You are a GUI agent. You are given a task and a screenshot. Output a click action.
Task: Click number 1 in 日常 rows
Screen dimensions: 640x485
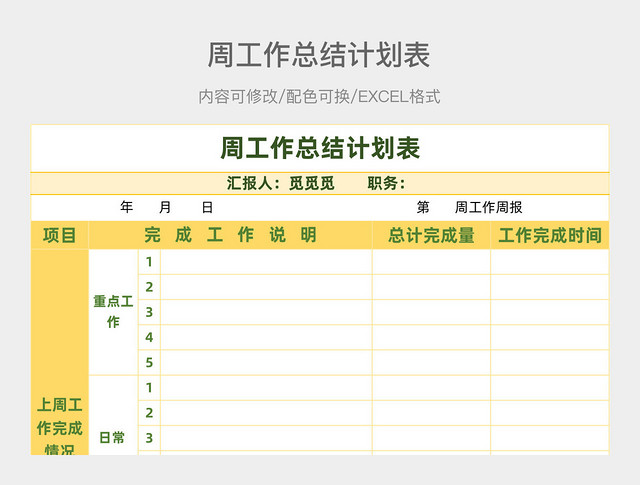pos(149,387)
